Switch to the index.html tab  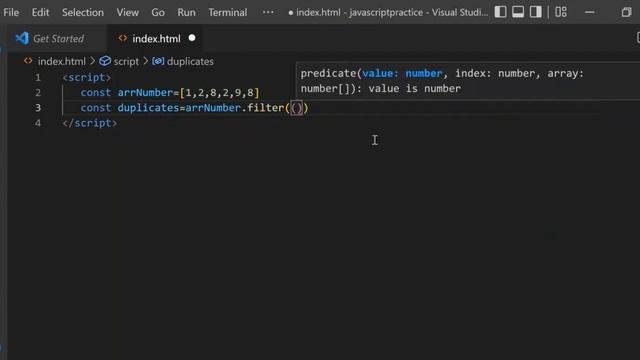point(156,39)
